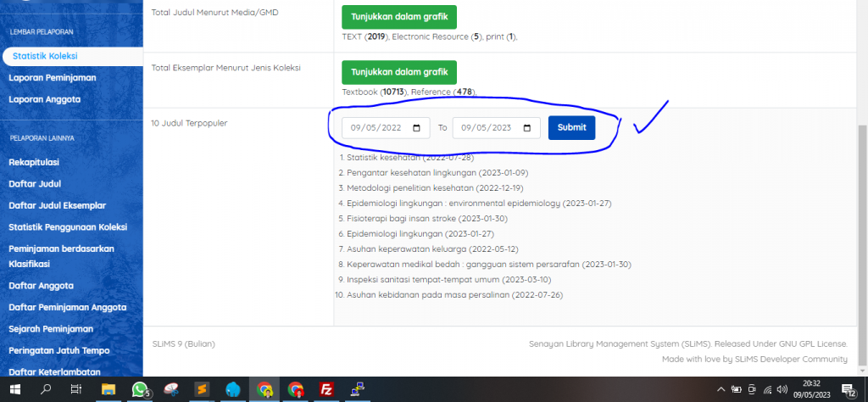Launch FileZilla from the taskbar

pyautogui.click(x=325, y=389)
